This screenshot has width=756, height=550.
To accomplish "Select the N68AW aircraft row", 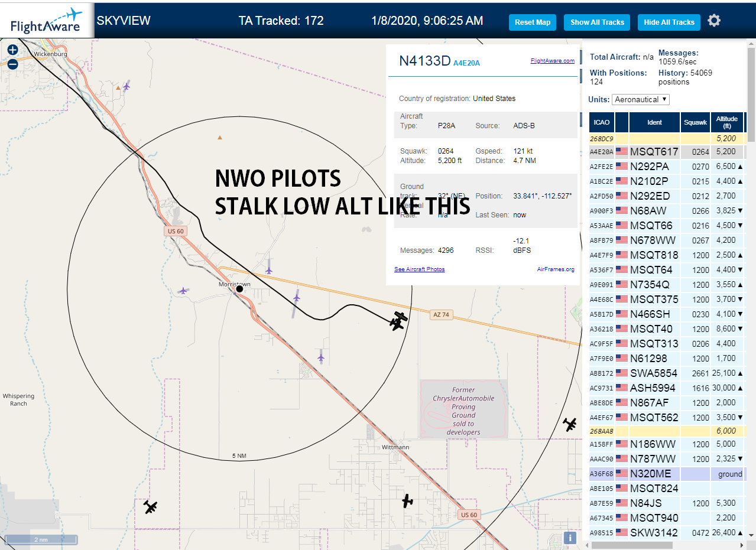I will click(668, 211).
